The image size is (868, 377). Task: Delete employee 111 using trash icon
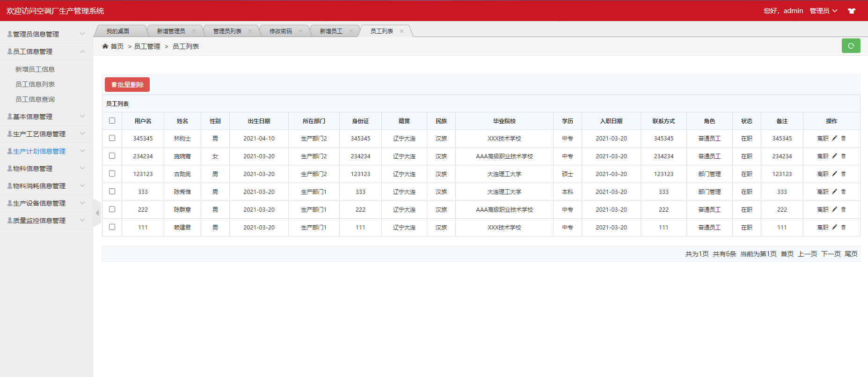(844, 227)
